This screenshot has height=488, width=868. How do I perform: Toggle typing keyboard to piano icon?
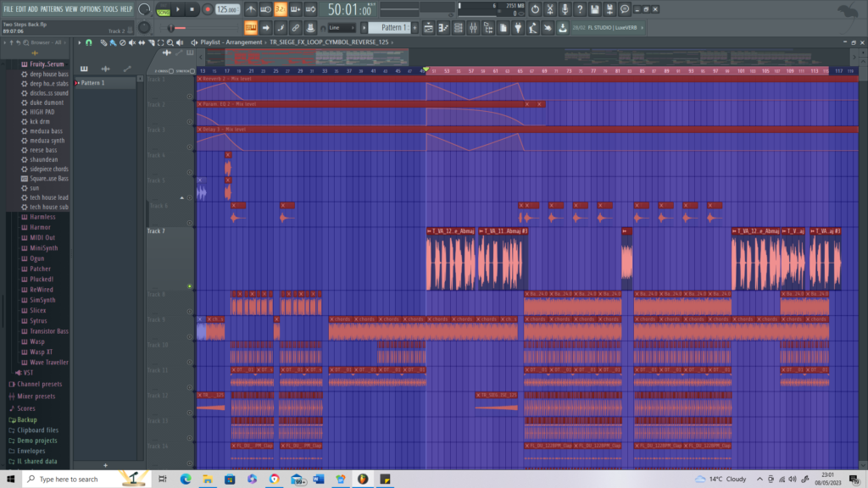(x=251, y=28)
